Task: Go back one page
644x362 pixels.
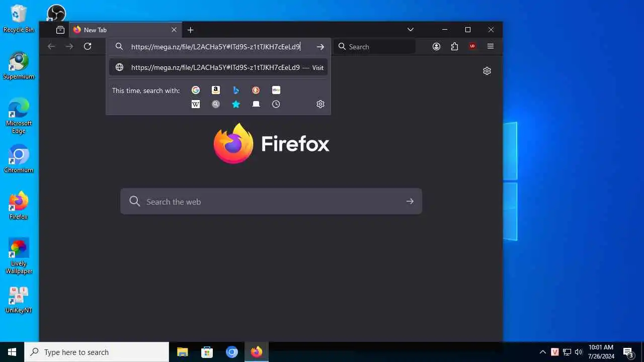Action: (x=51, y=46)
